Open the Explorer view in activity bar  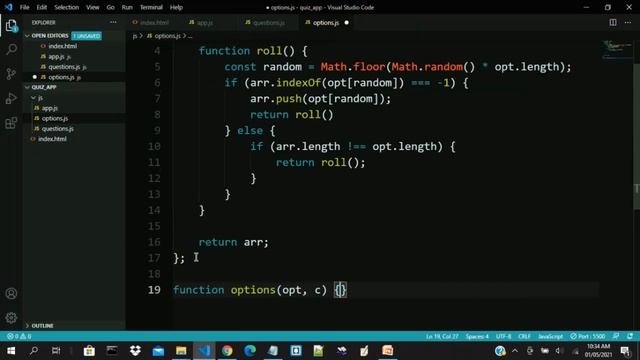click(11, 26)
